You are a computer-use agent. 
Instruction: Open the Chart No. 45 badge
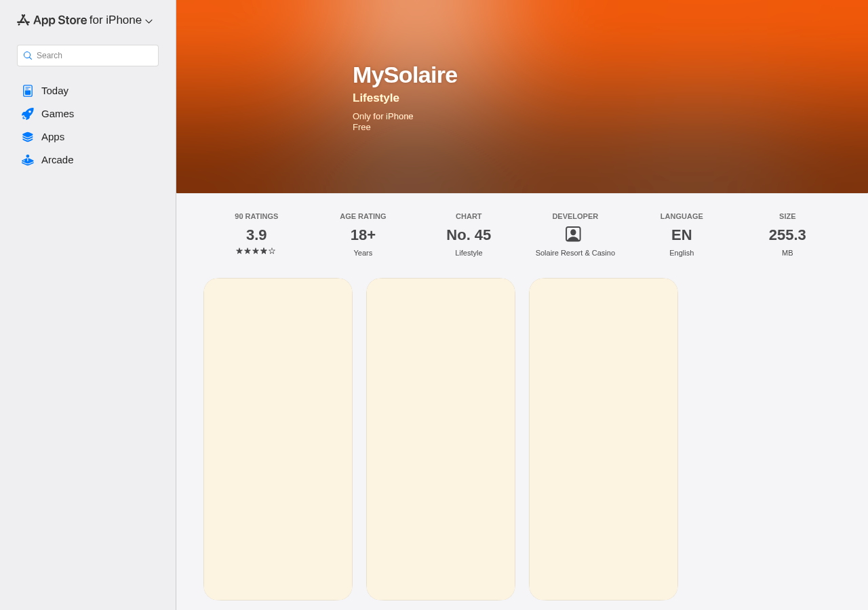click(469, 235)
